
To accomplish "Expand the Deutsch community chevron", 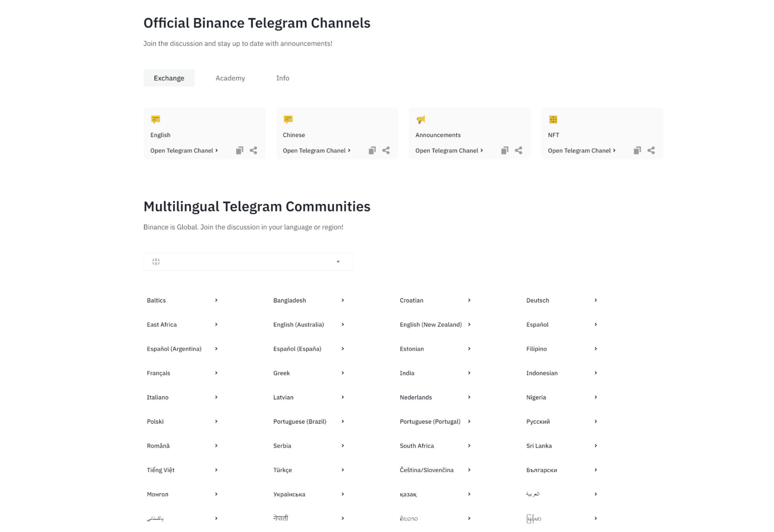I will [596, 300].
